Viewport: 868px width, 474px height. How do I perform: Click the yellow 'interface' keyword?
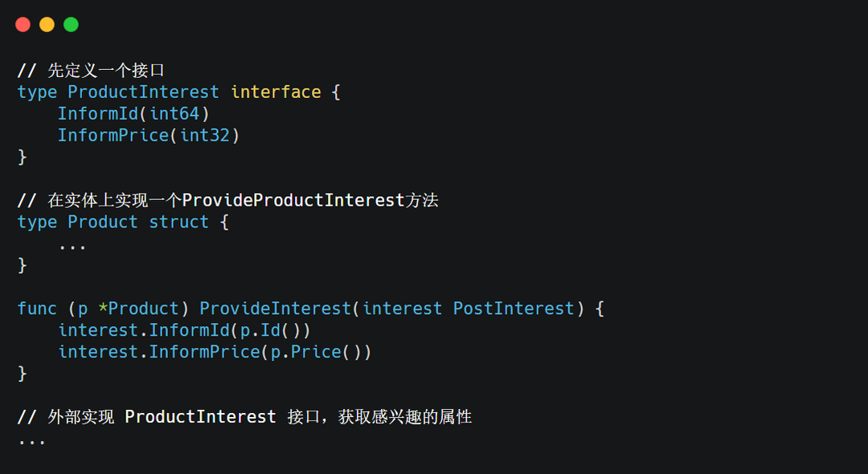tap(276, 92)
